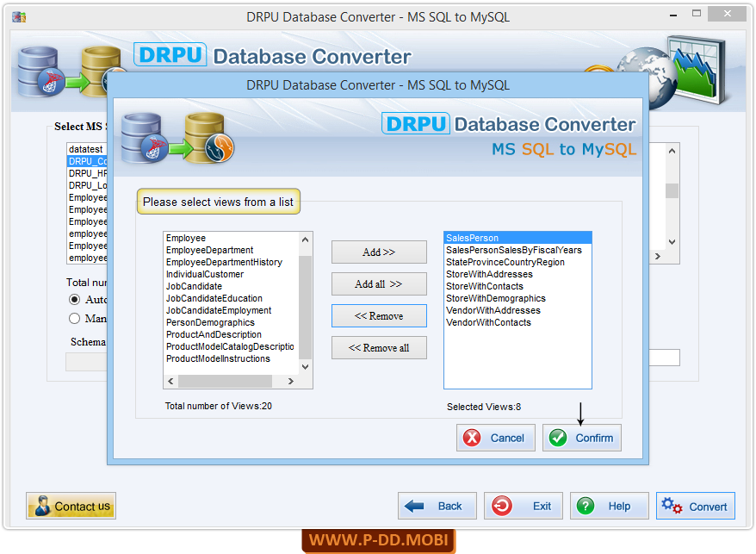756x554 pixels.
Task: Open the Contact us link
Action: [x=71, y=506]
